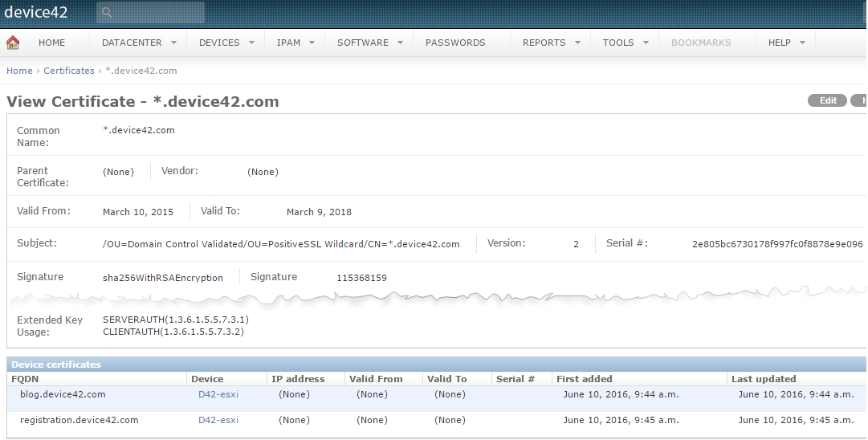
Task: Click the Valid To date March 9, 2018
Action: (319, 212)
